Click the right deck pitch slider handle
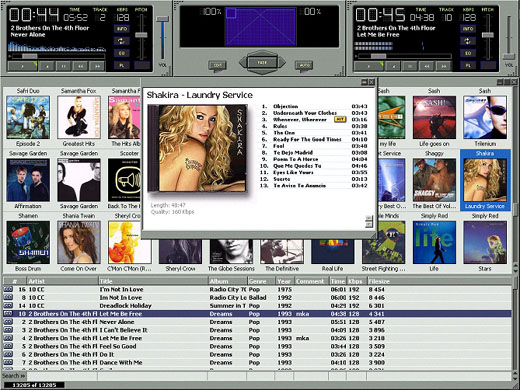 (488, 35)
